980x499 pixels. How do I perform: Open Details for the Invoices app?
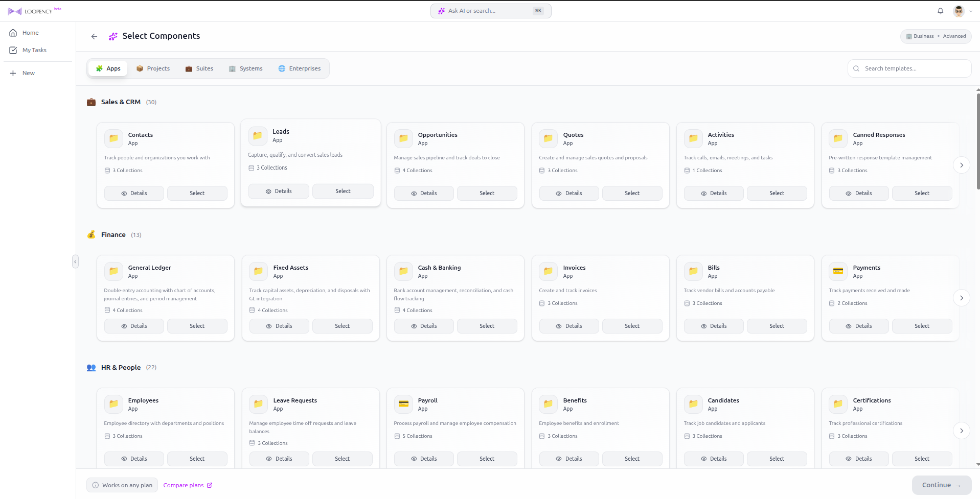(x=568, y=325)
